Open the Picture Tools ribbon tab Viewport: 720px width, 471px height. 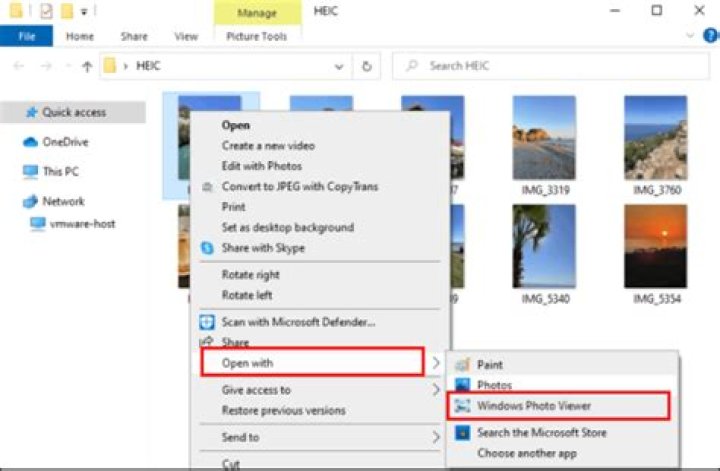click(257, 36)
